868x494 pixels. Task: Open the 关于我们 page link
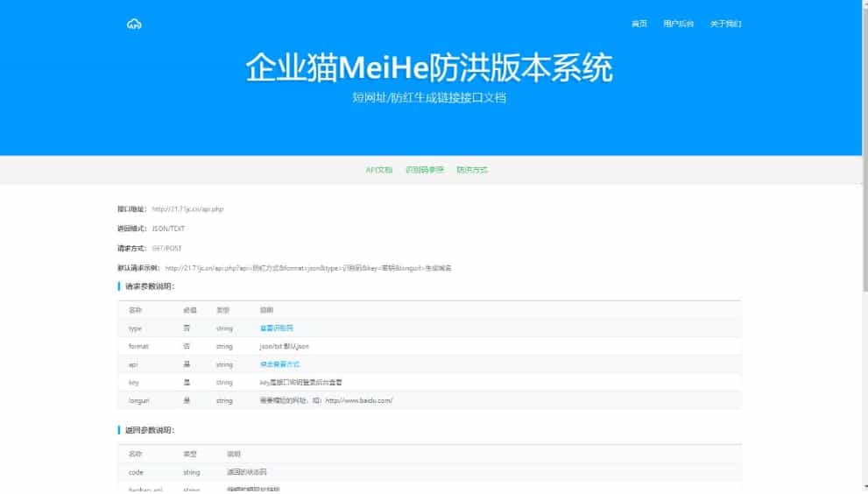[x=725, y=24]
